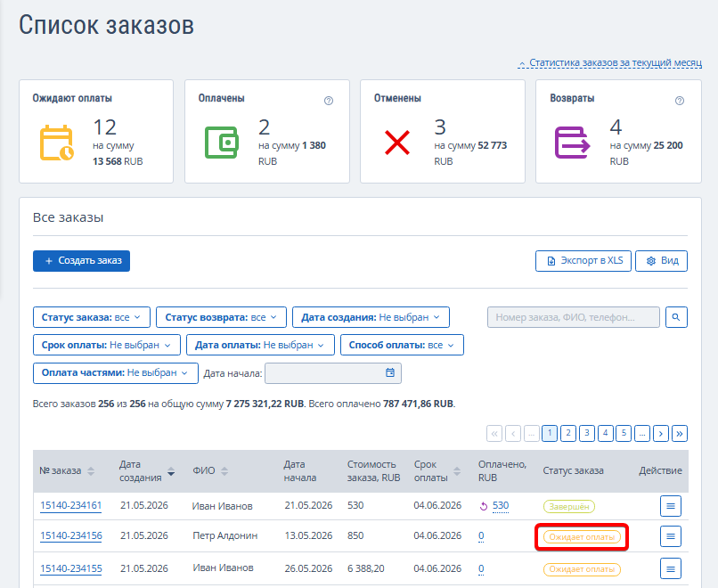Click paid amount 0 for Петр Алдонин
The width and height of the screenshot is (718, 588).
coord(481,535)
